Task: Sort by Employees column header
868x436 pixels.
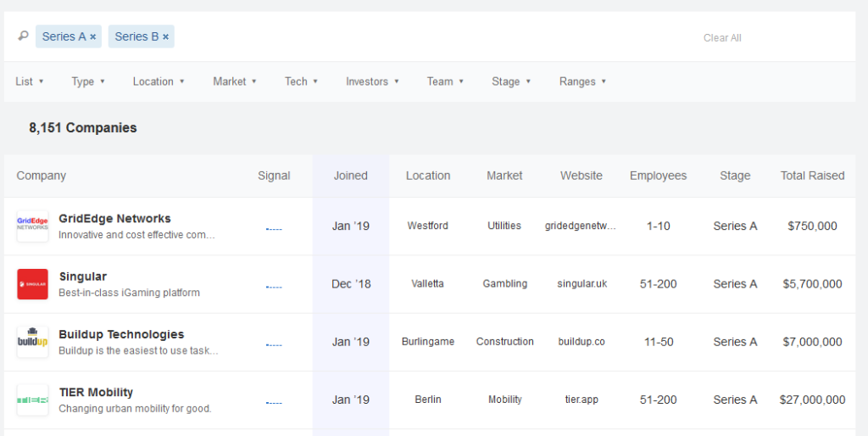Action: 658,176
